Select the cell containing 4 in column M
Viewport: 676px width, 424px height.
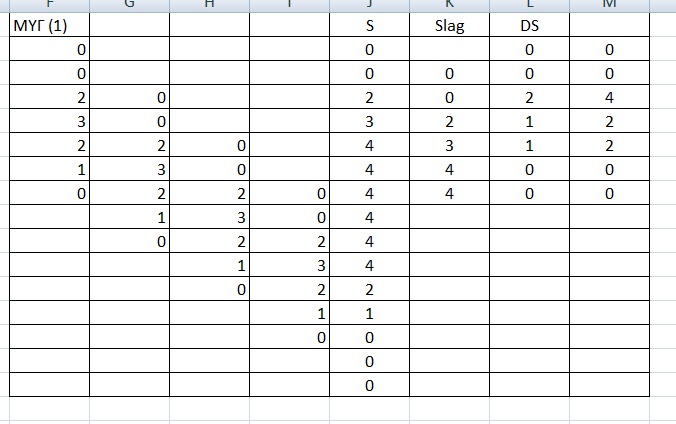pos(609,98)
